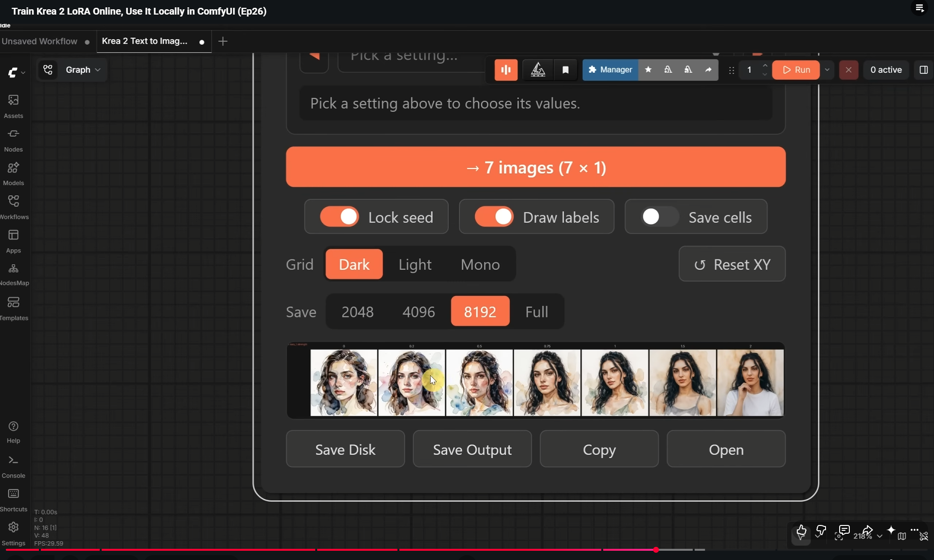Viewport: 934px width, 560px height.
Task: Click the bookmark toolbar icon
Action: point(565,70)
